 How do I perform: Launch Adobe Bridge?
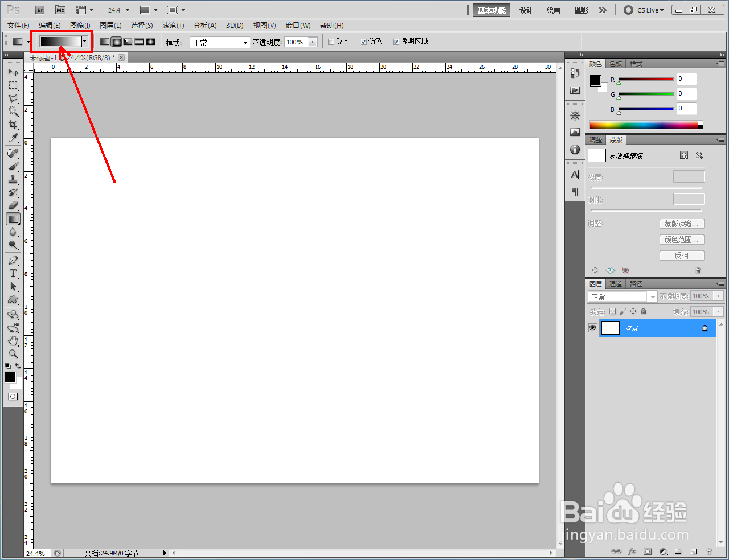click(x=40, y=10)
